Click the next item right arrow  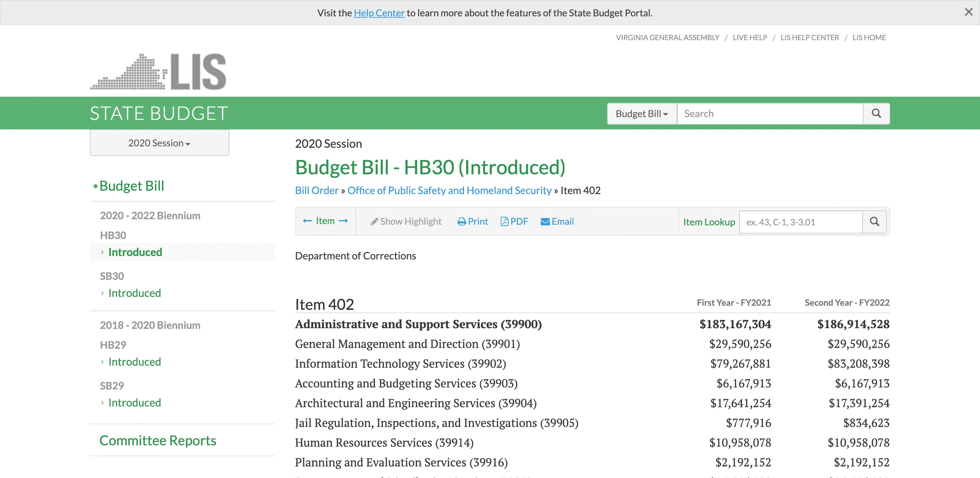point(343,221)
